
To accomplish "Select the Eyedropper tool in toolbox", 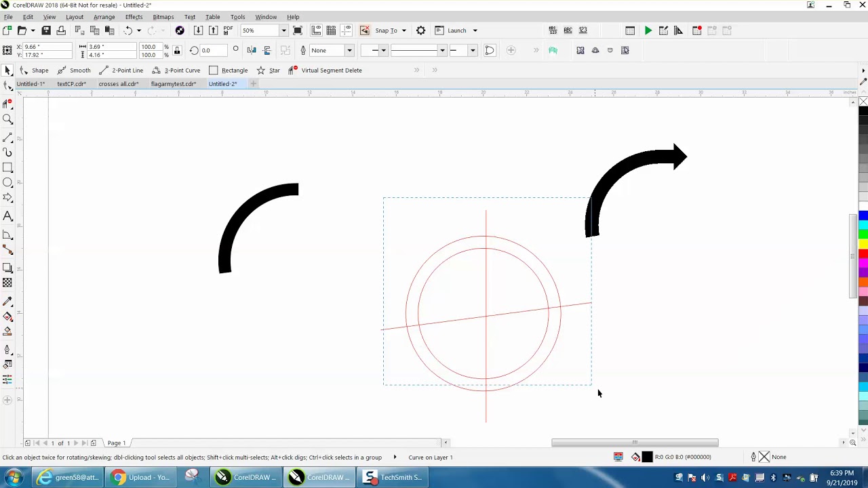I will tap(7, 301).
